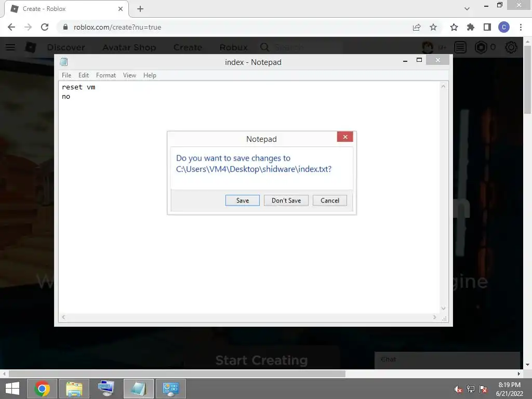Open Roblox avatar profile icon
This screenshot has height=399, width=532.
pos(428,47)
